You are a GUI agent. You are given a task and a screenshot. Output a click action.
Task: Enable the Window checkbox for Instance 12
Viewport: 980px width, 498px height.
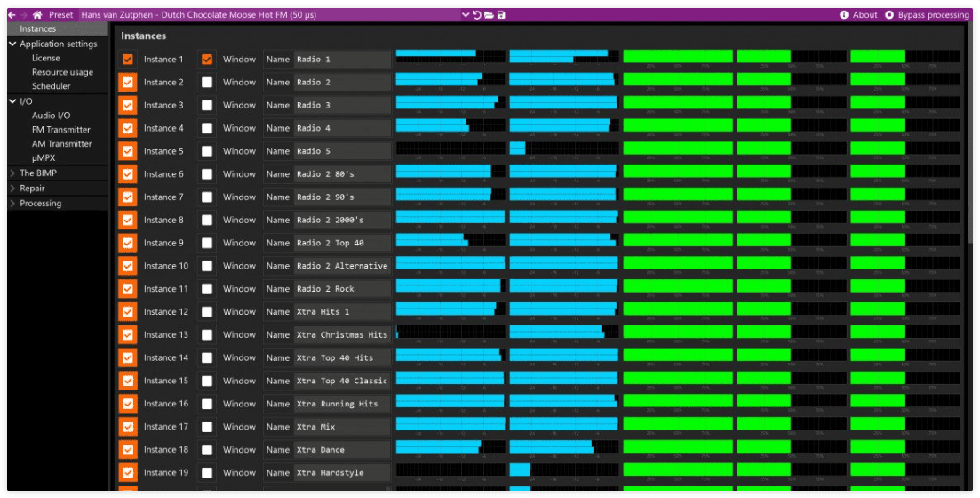click(x=207, y=311)
